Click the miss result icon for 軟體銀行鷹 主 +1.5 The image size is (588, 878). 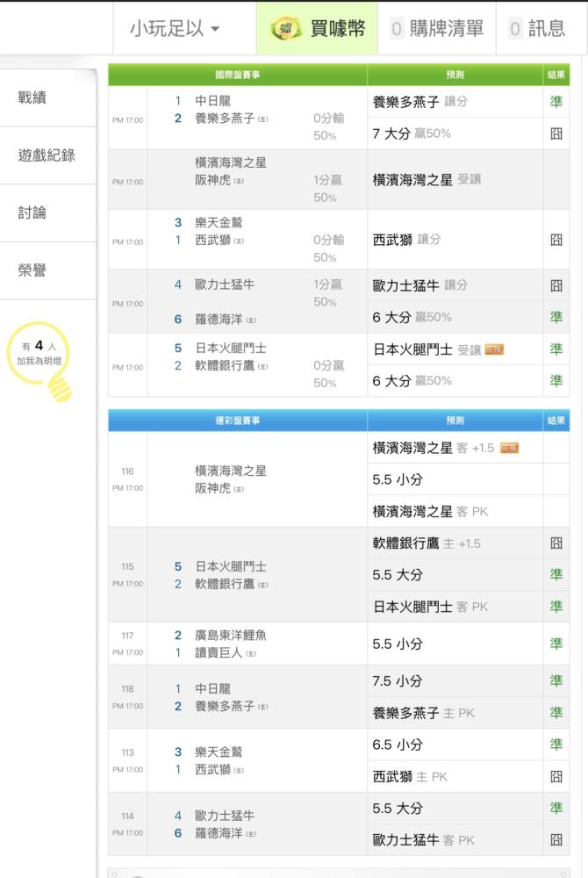[556, 543]
